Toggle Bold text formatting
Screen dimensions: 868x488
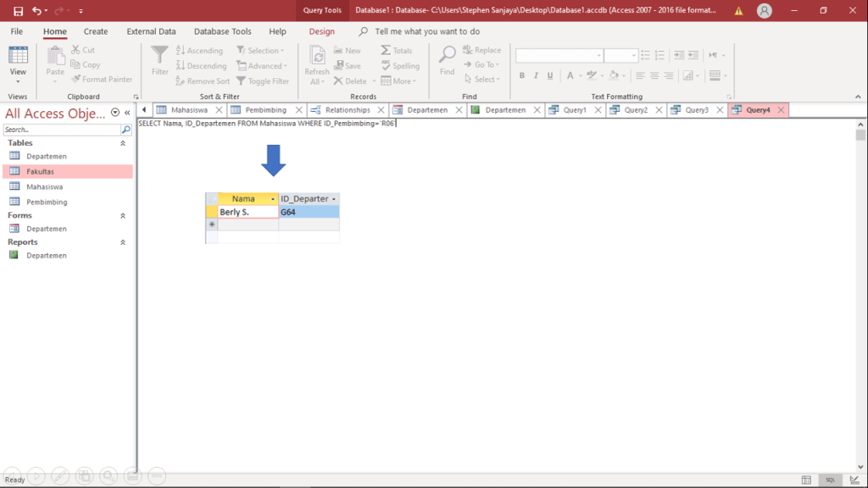click(x=522, y=75)
